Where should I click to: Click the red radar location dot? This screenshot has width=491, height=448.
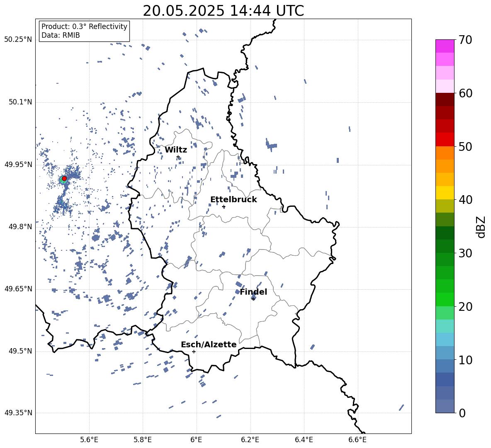[x=64, y=178]
